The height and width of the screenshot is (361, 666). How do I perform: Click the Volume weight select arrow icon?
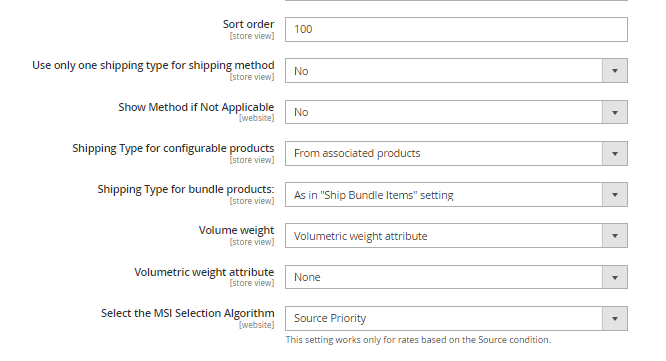[x=615, y=236]
